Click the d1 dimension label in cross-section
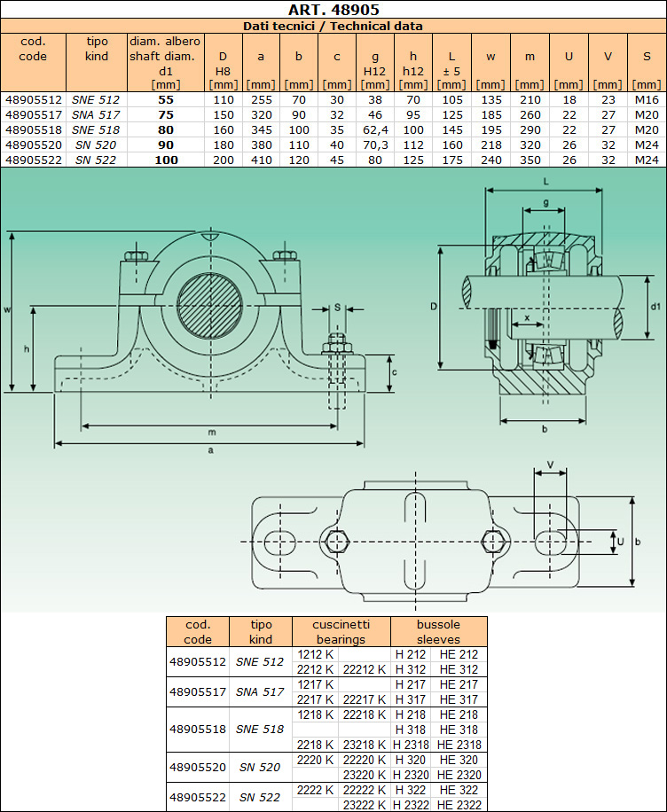Screen dimensions: 667x812 pyautogui.click(x=655, y=307)
